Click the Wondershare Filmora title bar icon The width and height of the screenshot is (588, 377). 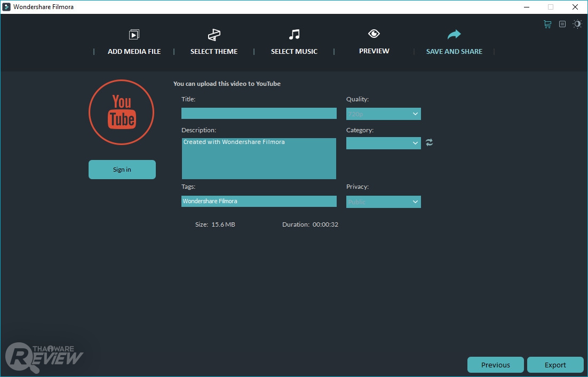click(6, 7)
